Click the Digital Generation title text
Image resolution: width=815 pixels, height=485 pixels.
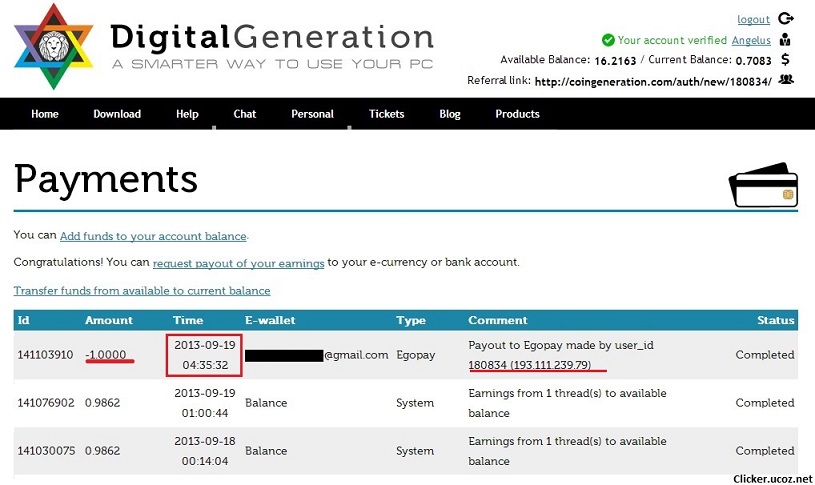coord(272,37)
